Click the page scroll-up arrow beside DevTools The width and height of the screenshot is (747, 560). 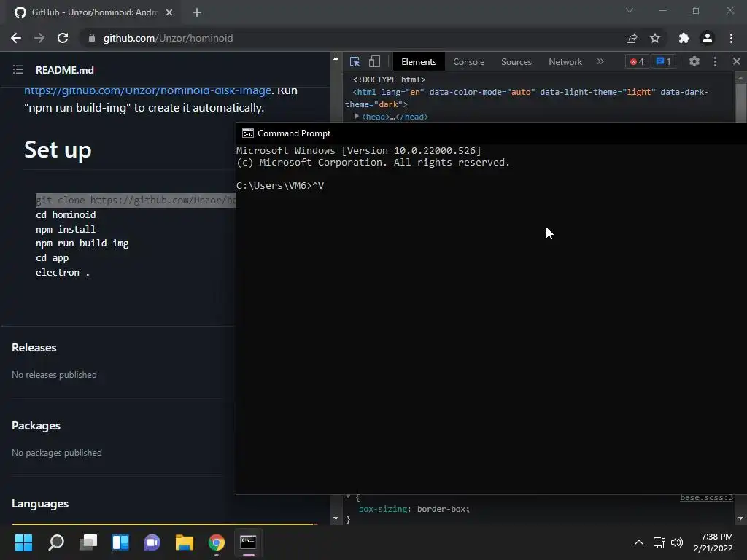(x=336, y=59)
